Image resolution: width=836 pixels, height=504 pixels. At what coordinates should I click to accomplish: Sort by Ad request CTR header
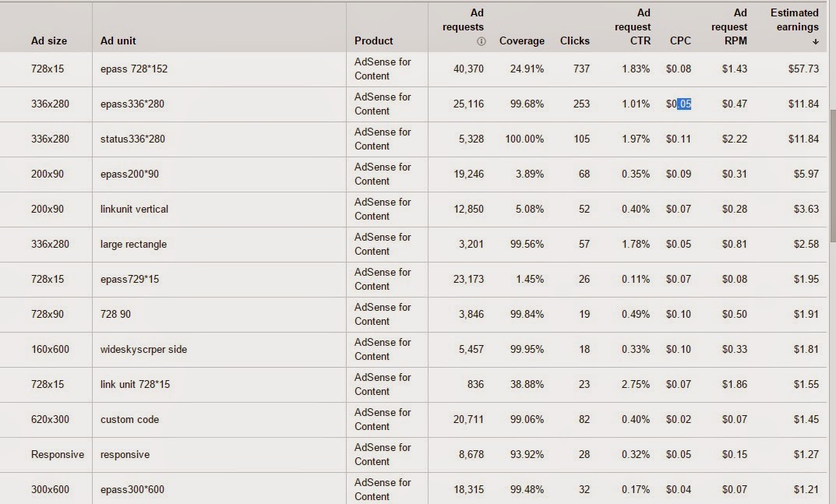tap(633, 26)
